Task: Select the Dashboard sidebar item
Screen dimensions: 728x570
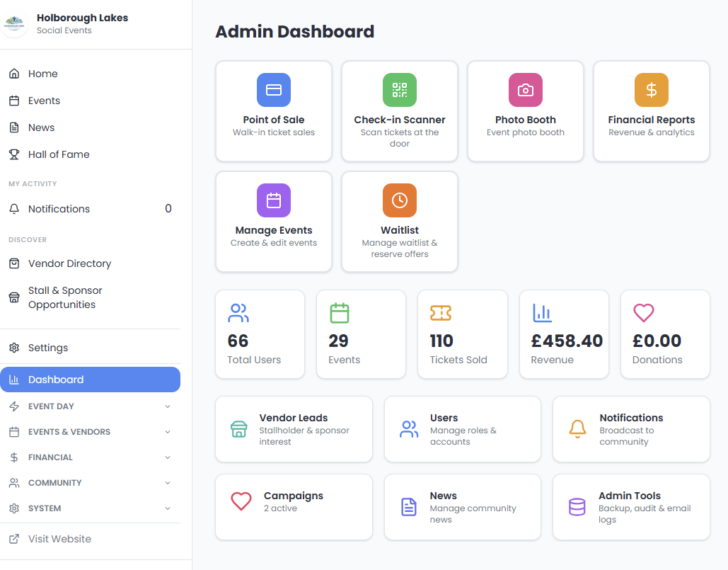Action: click(x=90, y=380)
